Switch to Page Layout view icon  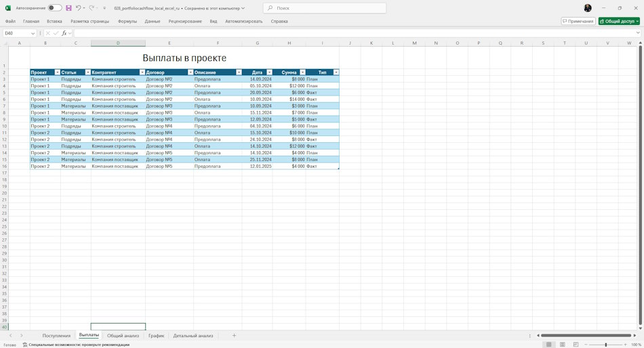(x=562, y=345)
